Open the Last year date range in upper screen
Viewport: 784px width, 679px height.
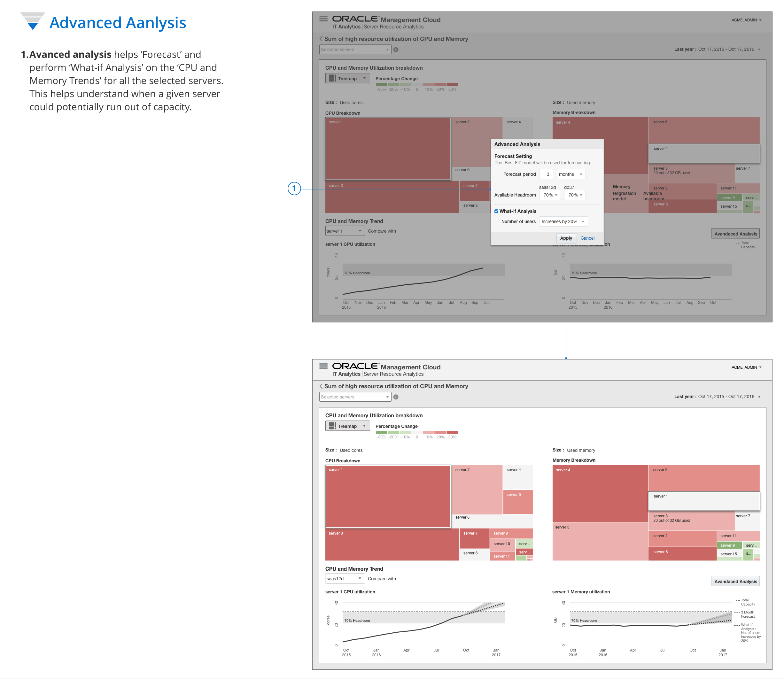pyautogui.click(x=717, y=49)
